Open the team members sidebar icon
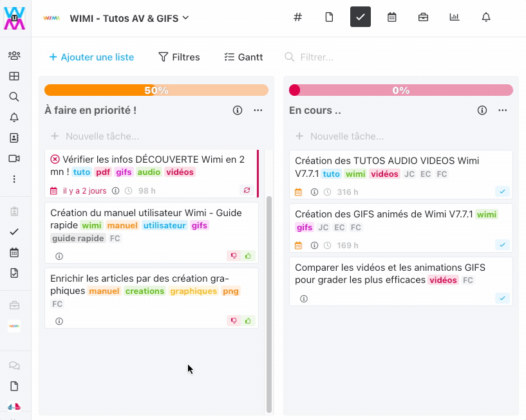The image size is (526, 420). (x=14, y=55)
